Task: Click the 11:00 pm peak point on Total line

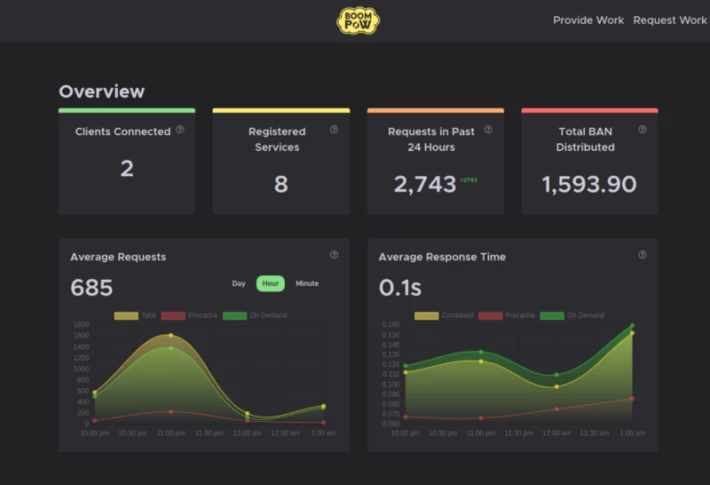Action: tap(171, 336)
